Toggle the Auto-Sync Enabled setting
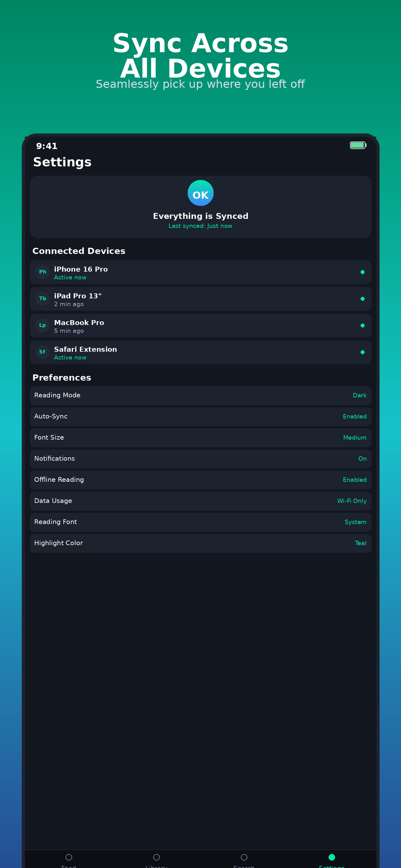This screenshot has width=401, height=868. (x=200, y=417)
